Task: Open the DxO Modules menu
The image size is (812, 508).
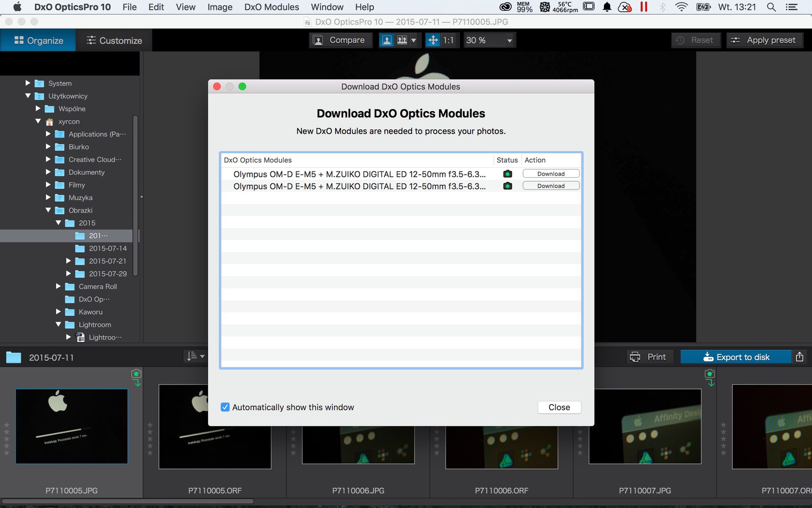Action: coord(271,7)
